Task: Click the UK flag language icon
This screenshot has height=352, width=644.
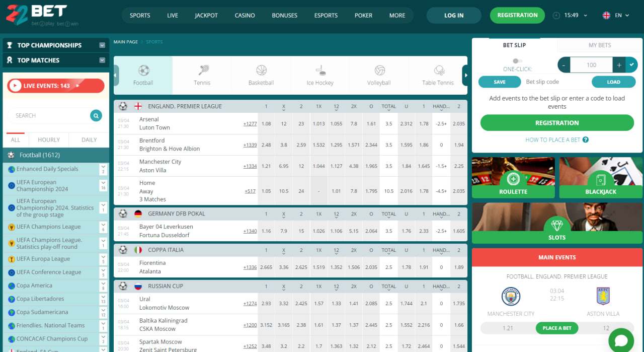Action: (606, 16)
